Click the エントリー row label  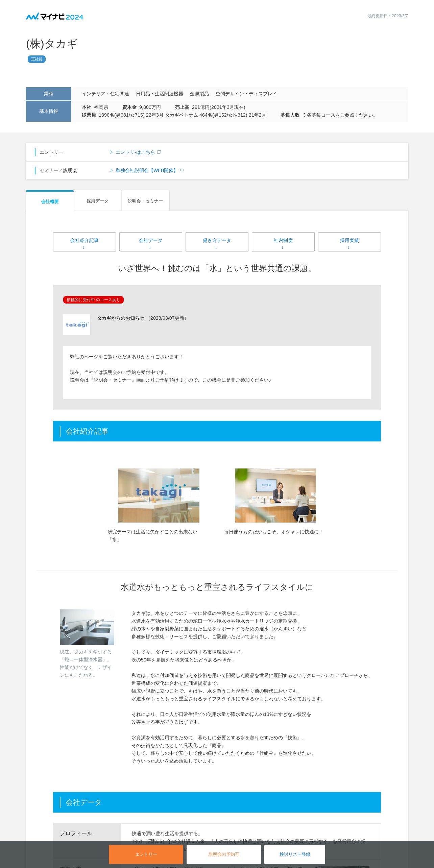[x=51, y=152]
